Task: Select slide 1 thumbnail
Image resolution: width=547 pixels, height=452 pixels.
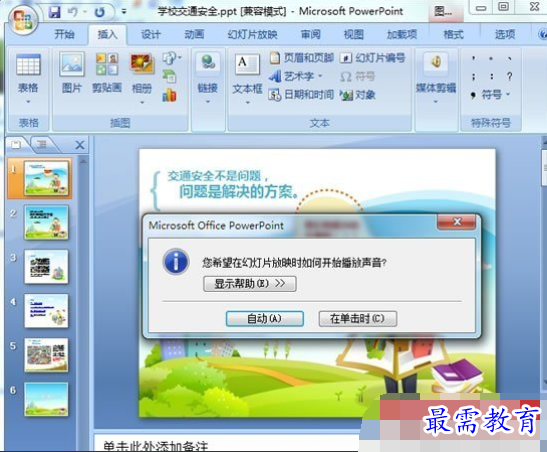Action: pos(46,178)
